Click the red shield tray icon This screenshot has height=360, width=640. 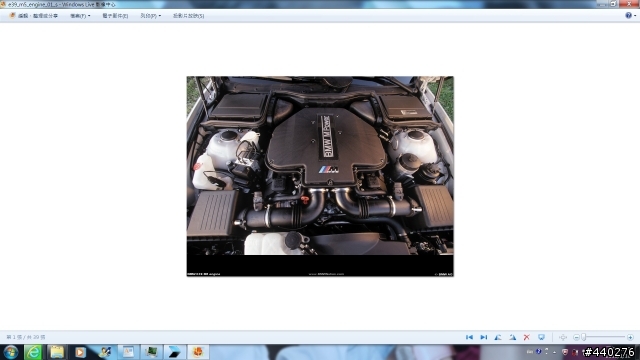pos(565,352)
